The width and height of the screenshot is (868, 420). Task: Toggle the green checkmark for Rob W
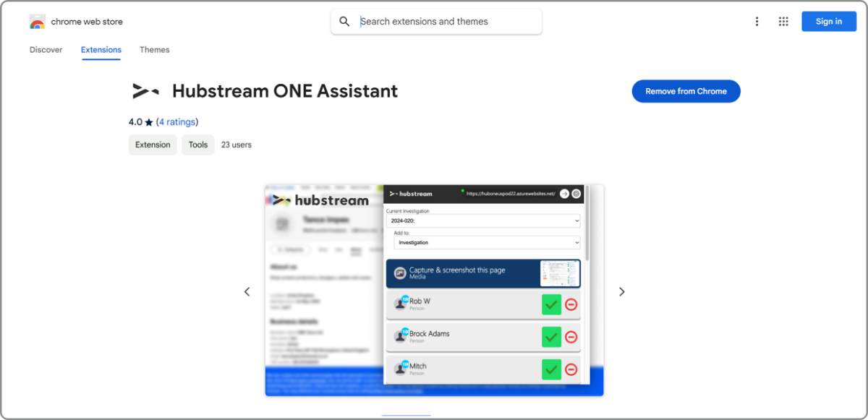(x=551, y=304)
